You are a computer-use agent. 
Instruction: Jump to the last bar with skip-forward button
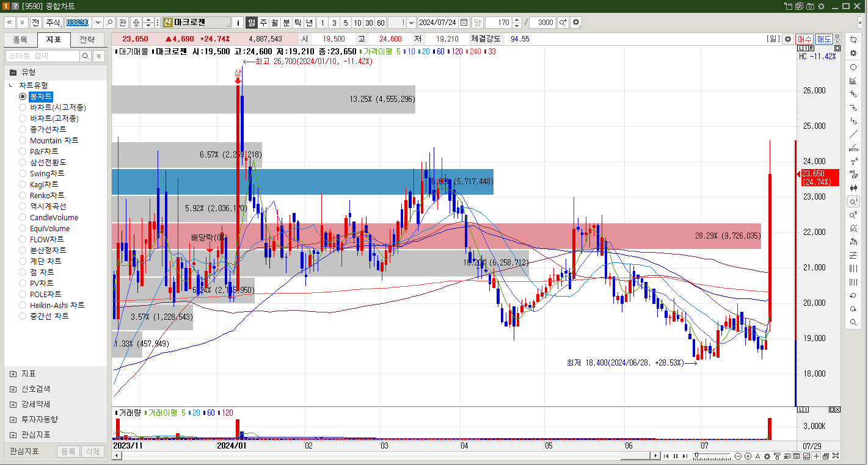pos(685,456)
